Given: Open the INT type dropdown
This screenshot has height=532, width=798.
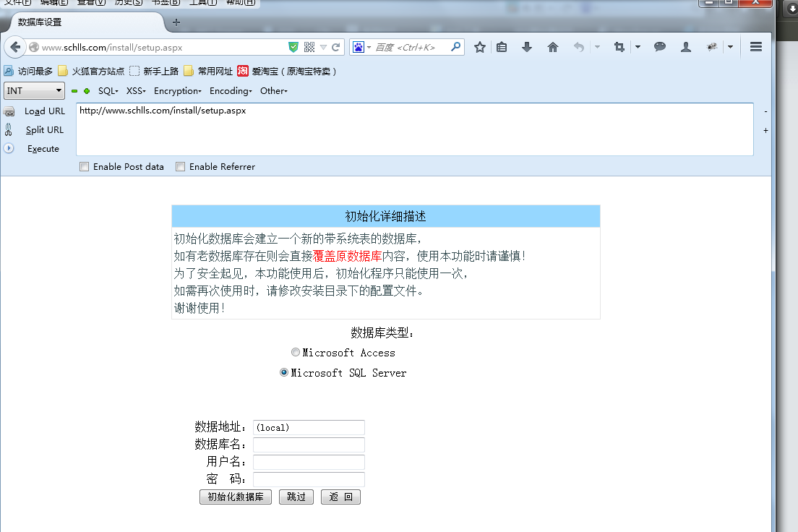Looking at the screenshot, I should (34, 90).
